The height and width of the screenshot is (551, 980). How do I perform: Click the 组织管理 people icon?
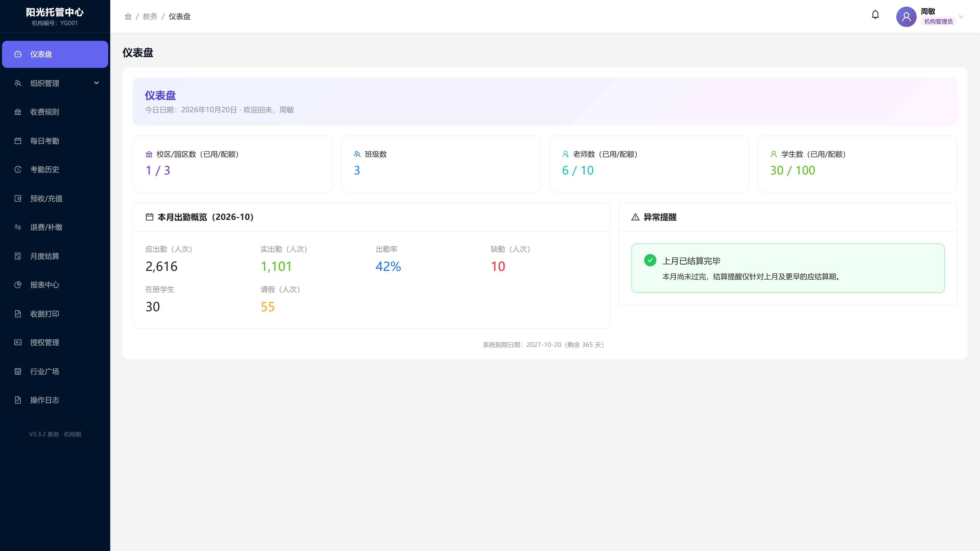coord(18,83)
